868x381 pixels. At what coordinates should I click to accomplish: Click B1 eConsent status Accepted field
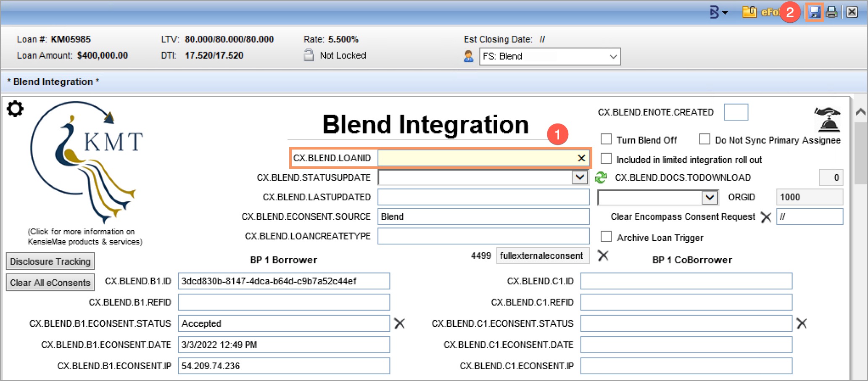[284, 323]
